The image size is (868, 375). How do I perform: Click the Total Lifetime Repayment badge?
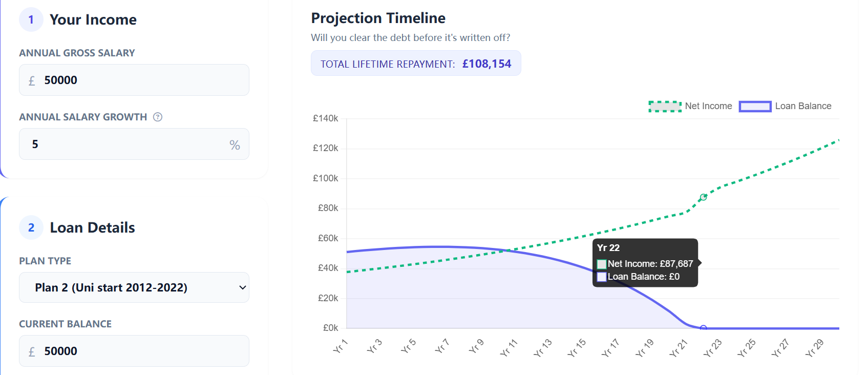(416, 64)
